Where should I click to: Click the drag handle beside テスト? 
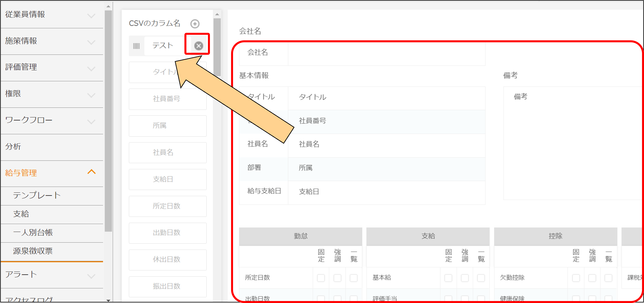pos(136,46)
